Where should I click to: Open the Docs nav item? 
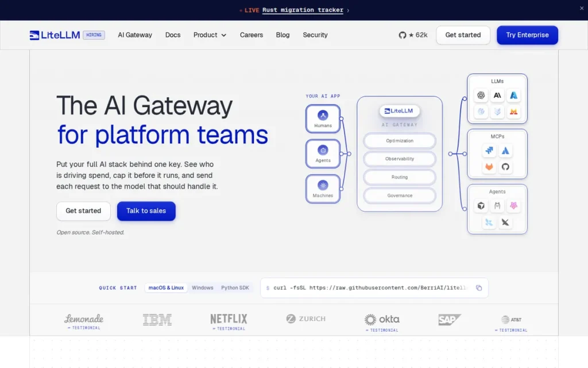point(173,35)
